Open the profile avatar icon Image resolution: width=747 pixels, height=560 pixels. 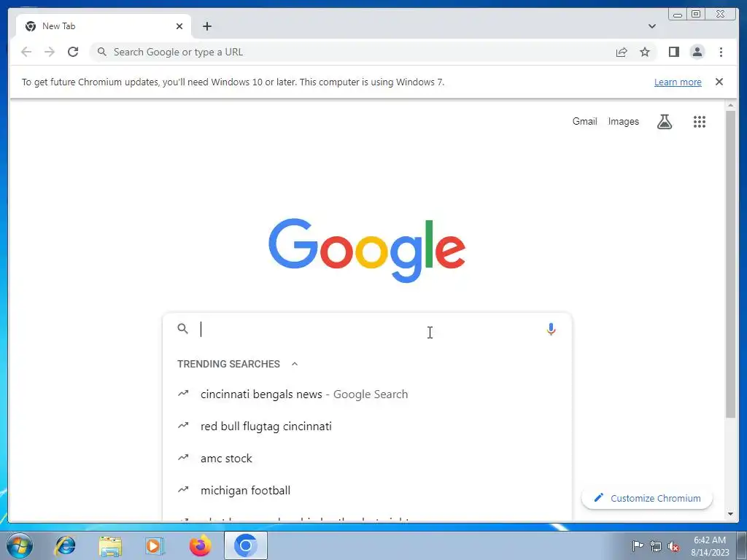(697, 52)
